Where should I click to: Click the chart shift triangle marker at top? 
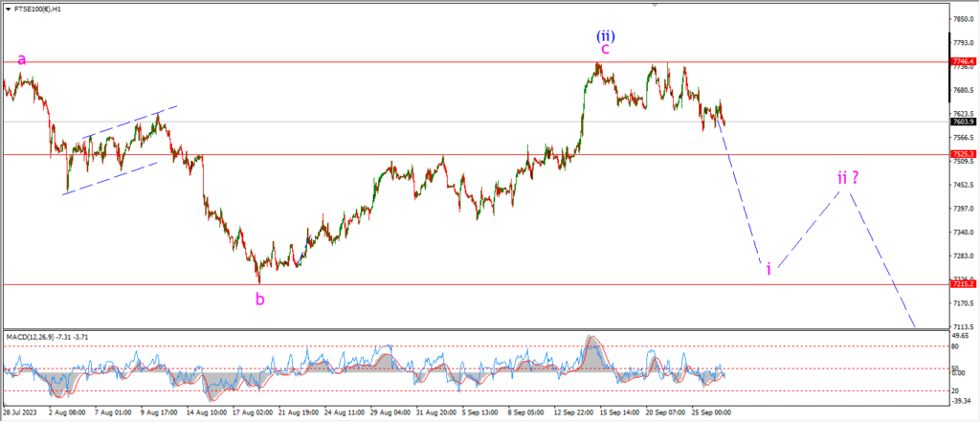tap(655, 5)
